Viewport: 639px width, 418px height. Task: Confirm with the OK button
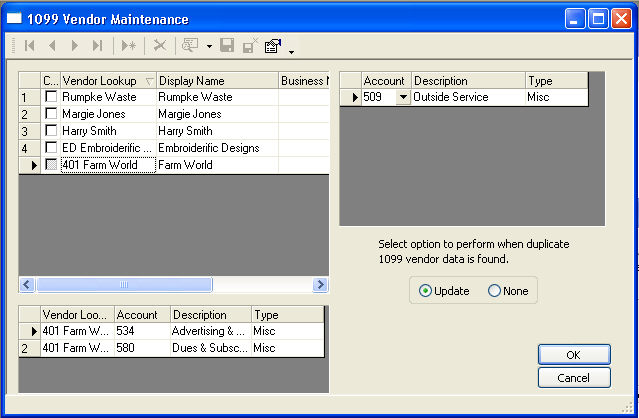[574, 355]
